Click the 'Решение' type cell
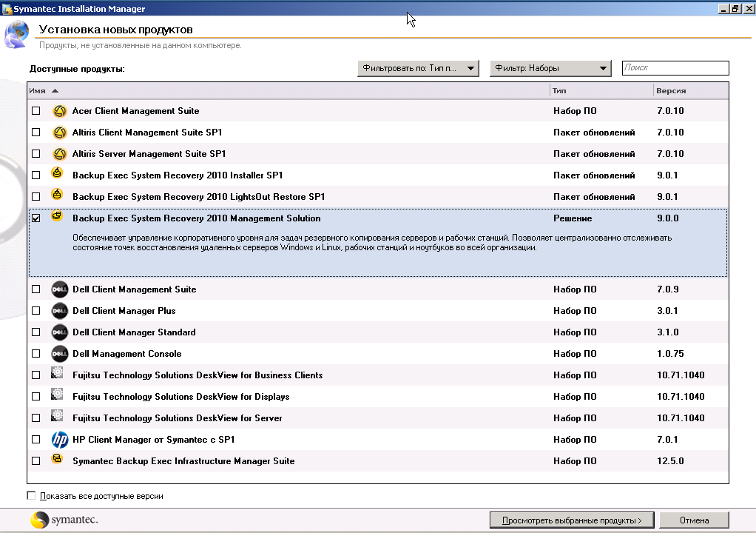This screenshot has width=756, height=533. 573,218
